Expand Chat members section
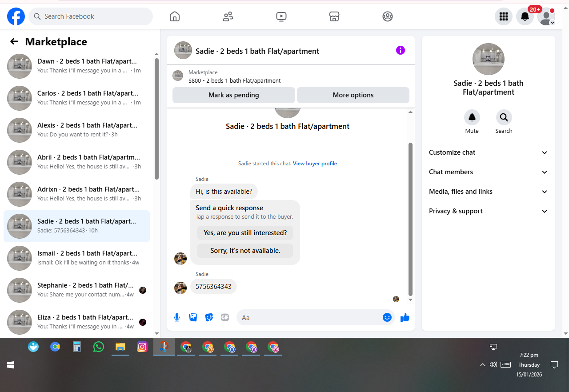Viewport: 569px width, 392px height. [488, 172]
